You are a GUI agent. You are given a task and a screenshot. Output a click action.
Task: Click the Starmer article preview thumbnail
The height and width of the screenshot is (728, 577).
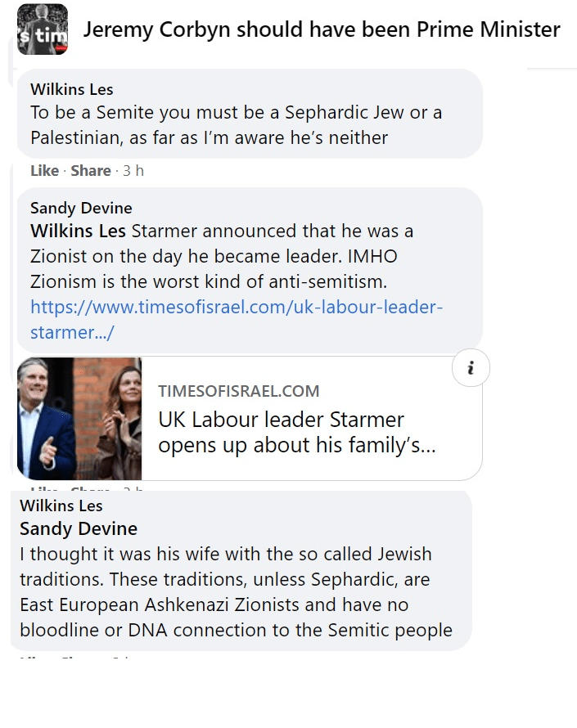click(x=79, y=418)
